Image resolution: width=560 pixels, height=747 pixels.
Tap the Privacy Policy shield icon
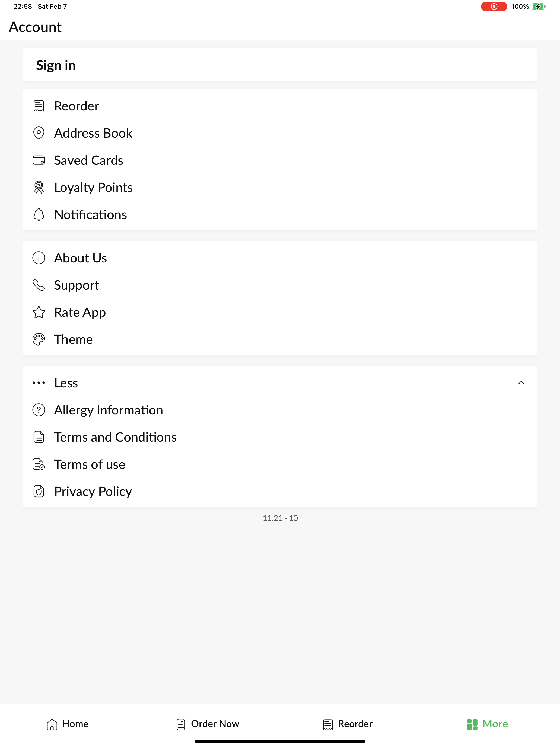click(39, 491)
